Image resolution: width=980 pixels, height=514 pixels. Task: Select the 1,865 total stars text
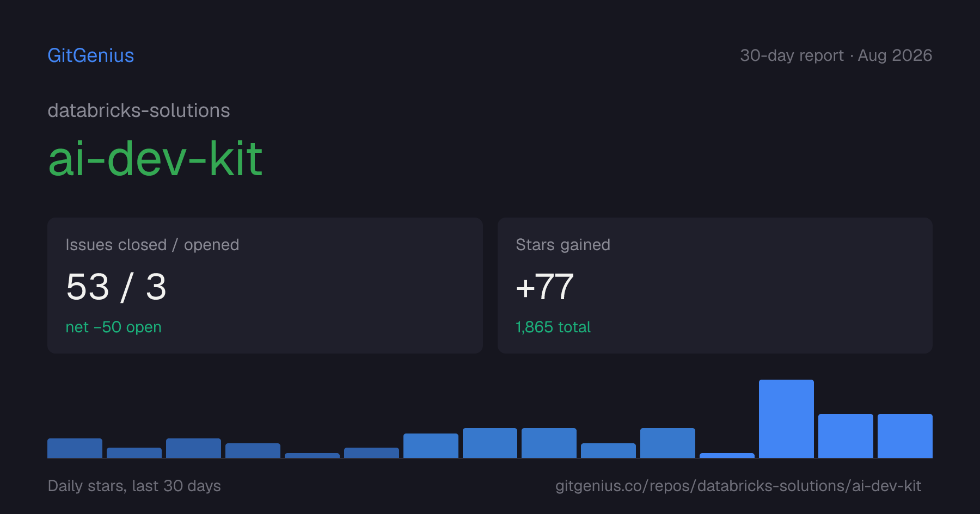point(553,327)
